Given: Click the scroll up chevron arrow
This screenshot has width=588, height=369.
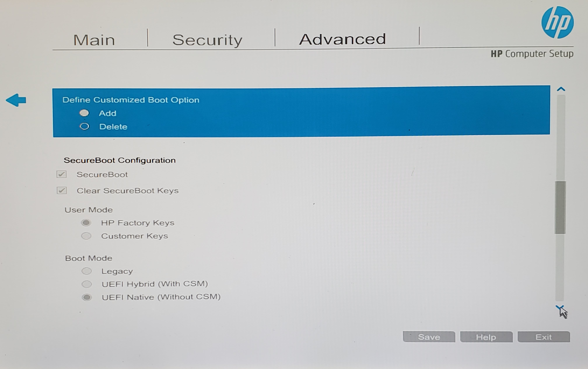Looking at the screenshot, I should click(561, 89).
